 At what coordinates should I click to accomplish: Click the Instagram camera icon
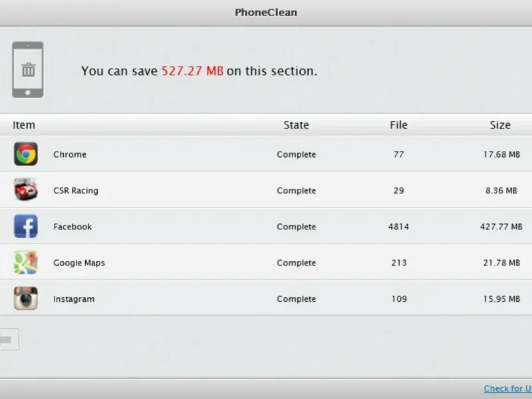tap(26, 299)
